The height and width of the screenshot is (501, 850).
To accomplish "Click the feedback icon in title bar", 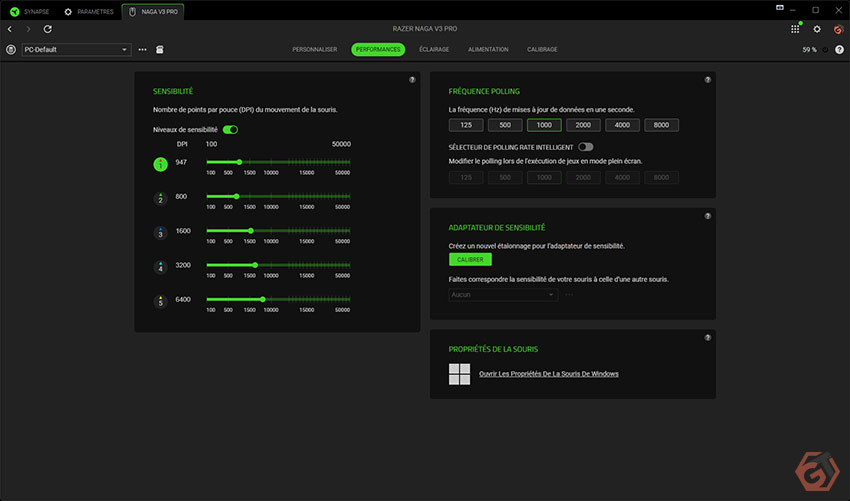I will (780, 8).
